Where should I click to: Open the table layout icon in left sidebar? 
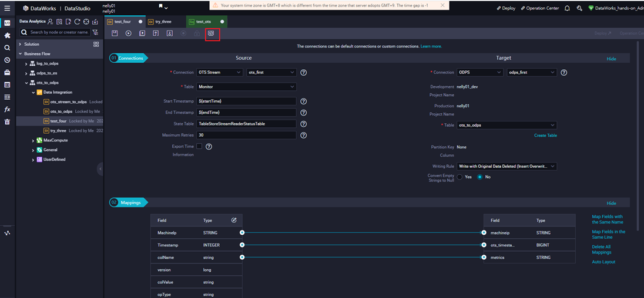tap(7, 85)
